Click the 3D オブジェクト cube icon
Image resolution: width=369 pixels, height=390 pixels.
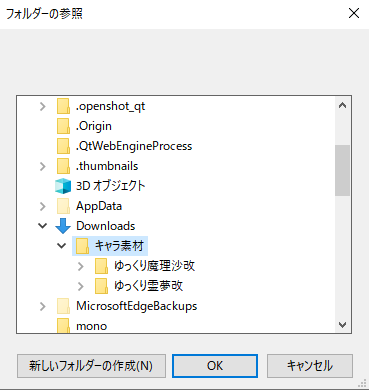pyautogui.click(x=63, y=186)
